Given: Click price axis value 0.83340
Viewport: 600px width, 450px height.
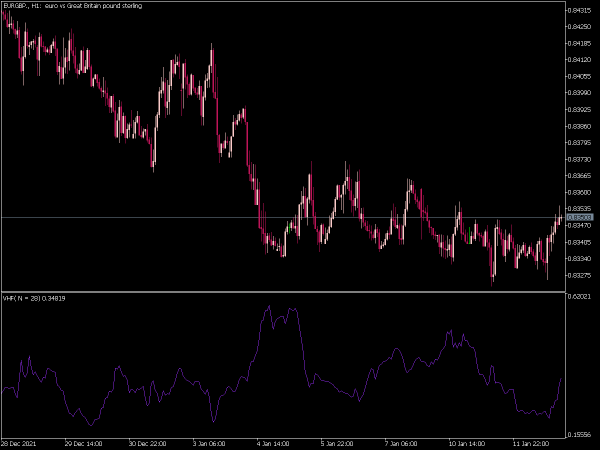Looking at the screenshot, I should 579,259.
